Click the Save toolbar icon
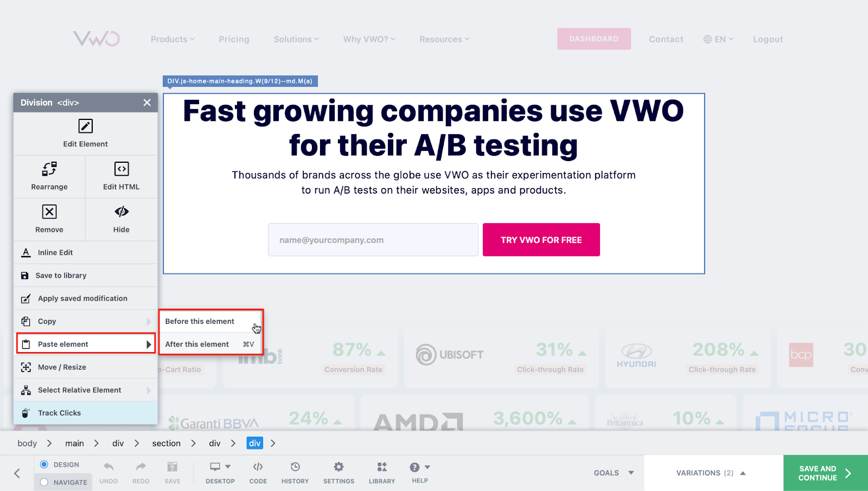 point(173,467)
